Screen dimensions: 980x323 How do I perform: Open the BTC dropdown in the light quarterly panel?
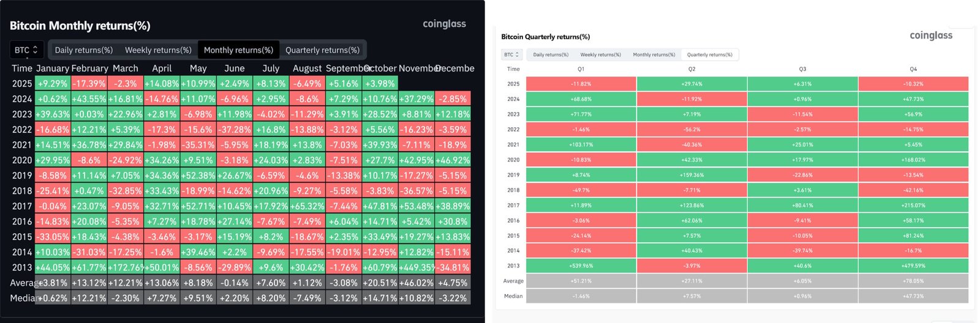coord(511,54)
